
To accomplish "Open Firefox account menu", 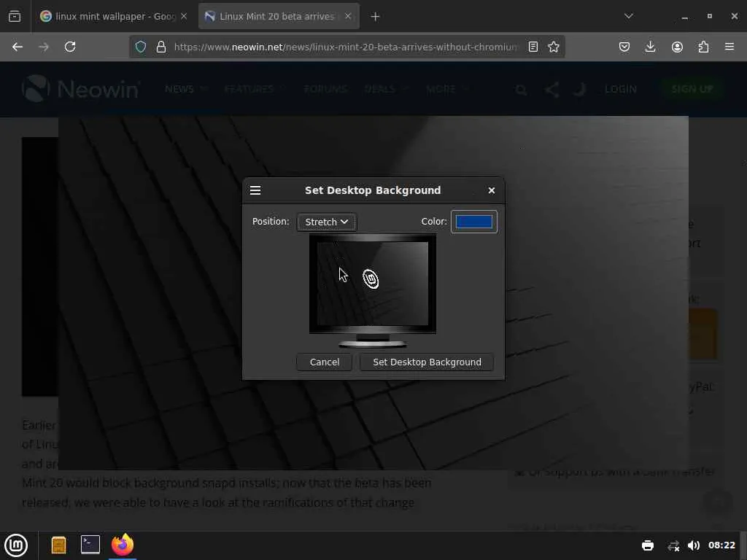I will tap(677, 47).
